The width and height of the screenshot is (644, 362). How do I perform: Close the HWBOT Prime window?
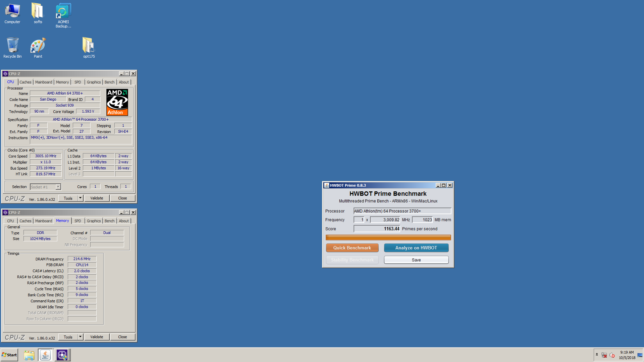tap(450, 185)
